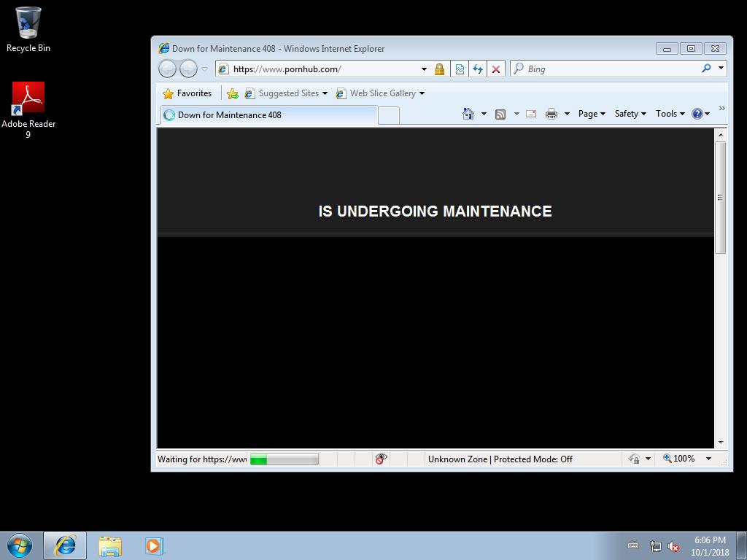Stop page loading with red X icon
The height and width of the screenshot is (560, 747).
point(496,69)
